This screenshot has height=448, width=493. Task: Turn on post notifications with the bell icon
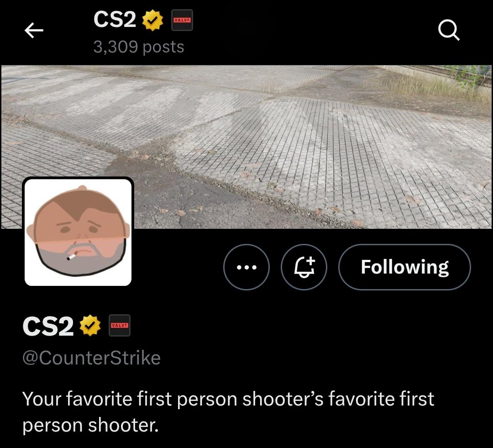[x=304, y=267]
